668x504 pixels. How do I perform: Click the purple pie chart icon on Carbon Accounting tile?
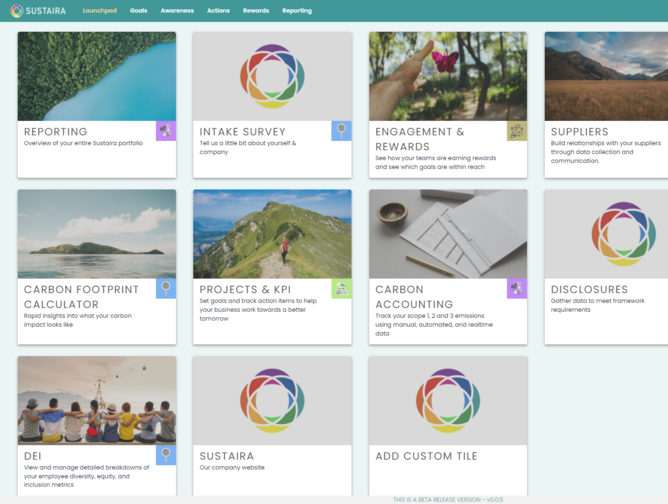(517, 288)
